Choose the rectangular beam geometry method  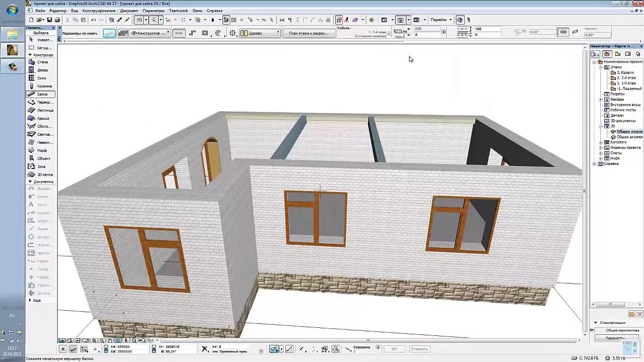(x=205, y=33)
